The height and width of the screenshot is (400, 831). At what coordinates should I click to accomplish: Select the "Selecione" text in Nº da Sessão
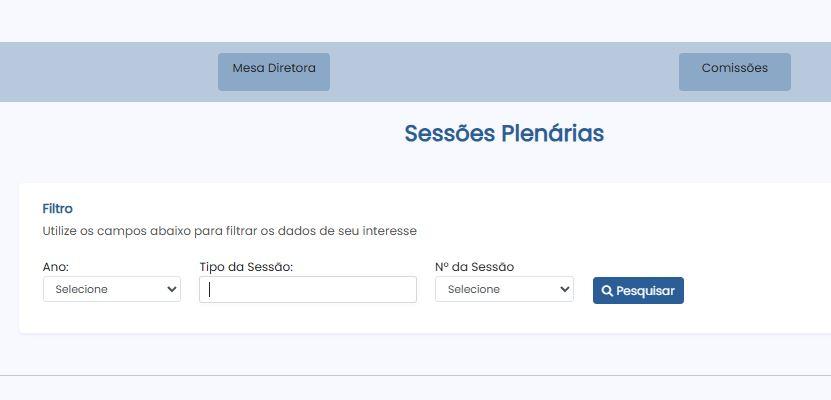(474, 289)
